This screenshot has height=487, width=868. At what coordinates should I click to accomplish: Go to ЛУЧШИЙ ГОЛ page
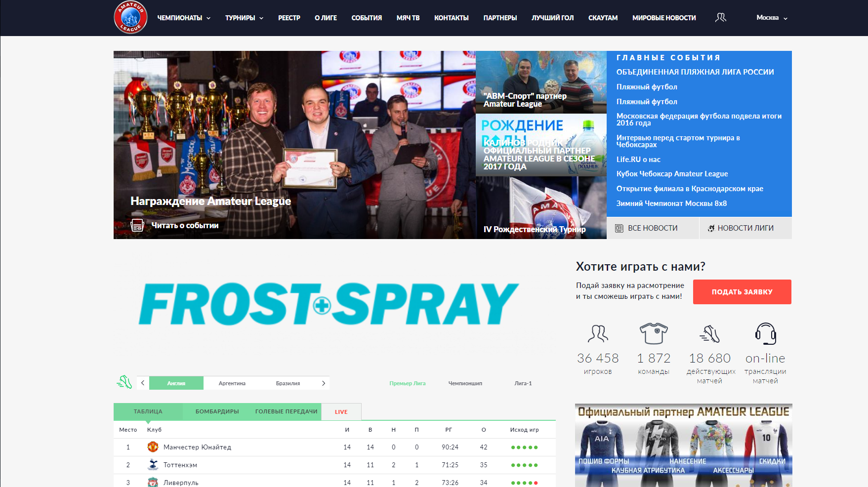553,18
